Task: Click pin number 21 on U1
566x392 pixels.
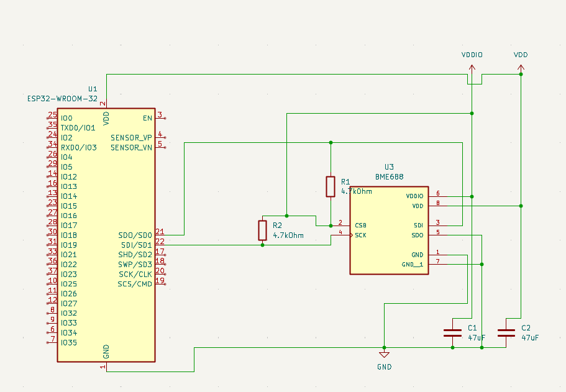Action: (x=160, y=231)
